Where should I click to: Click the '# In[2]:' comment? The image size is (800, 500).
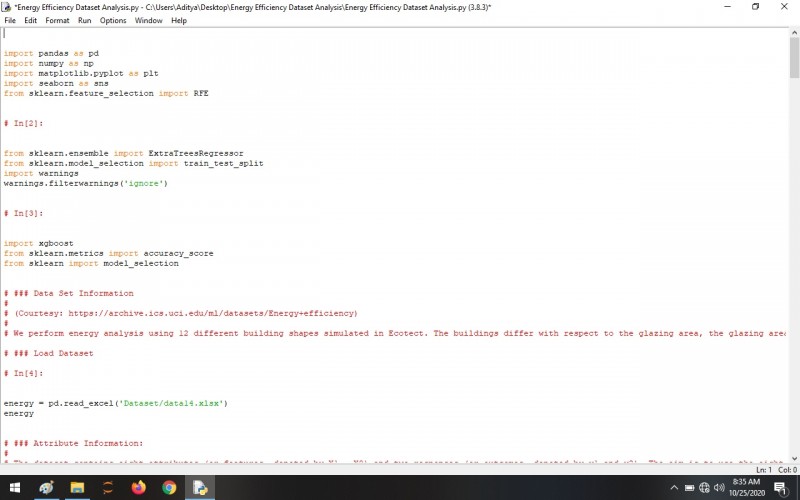point(23,123)
